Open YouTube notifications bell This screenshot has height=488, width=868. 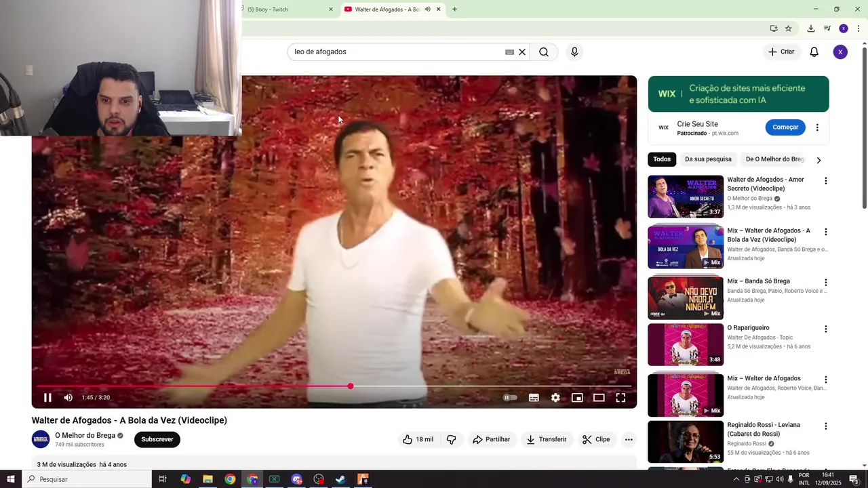(814, 52)
